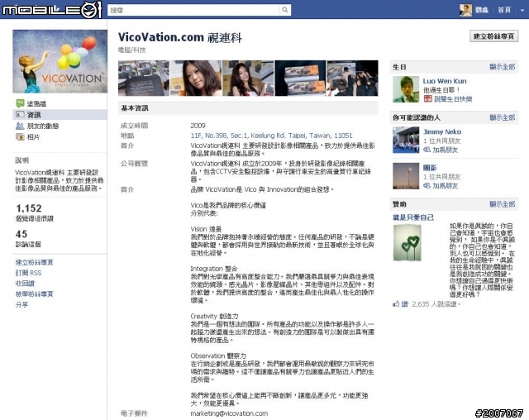Open the fourth photo of product boxes
This screenshot has height=420, width=529.
click(300, 79)
